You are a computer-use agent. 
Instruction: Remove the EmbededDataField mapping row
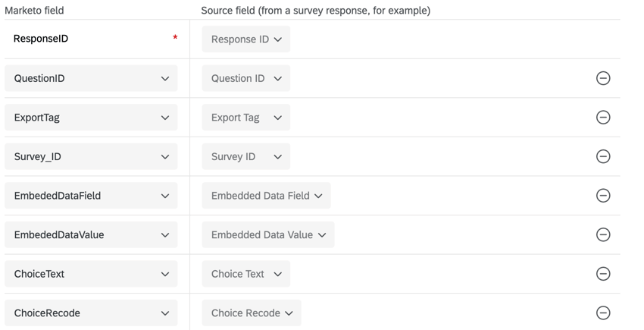(x=603, y=196)
